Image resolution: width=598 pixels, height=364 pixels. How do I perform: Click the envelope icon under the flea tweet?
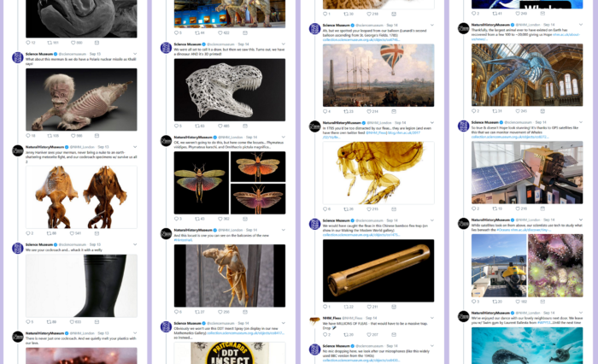pyautogui.click(x=394, y=209)
